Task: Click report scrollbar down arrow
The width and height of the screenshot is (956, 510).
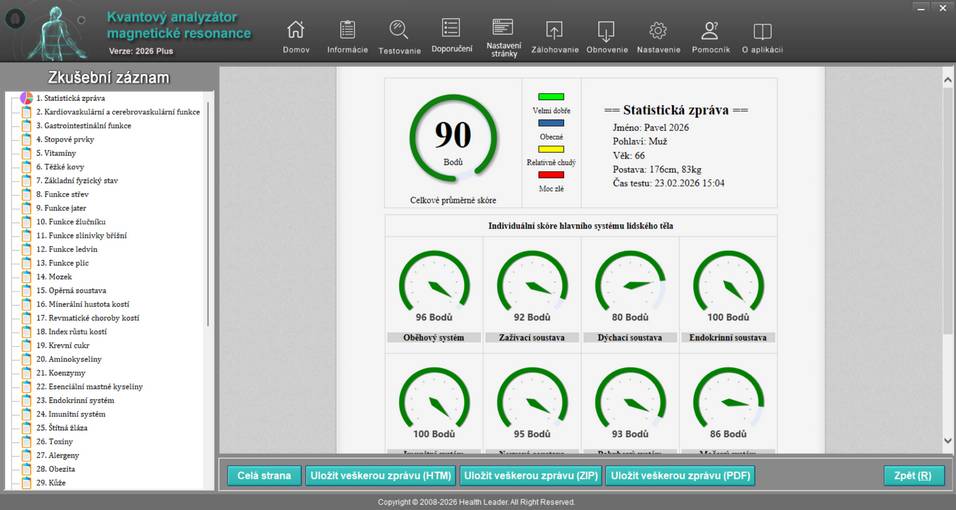Action: (x=947, y=440)
